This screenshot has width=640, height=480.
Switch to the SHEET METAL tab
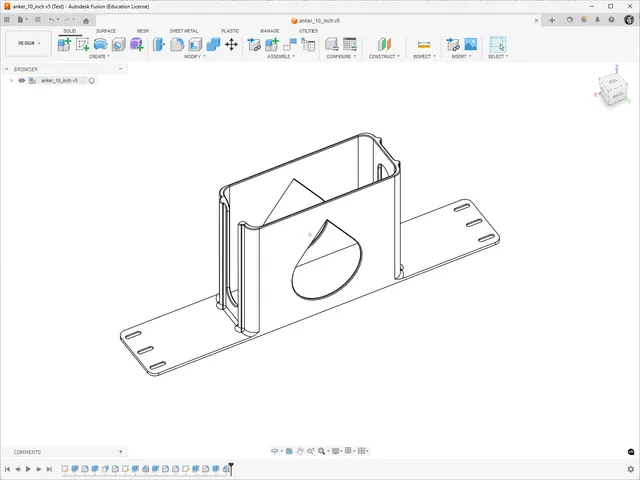pos(184,31)
